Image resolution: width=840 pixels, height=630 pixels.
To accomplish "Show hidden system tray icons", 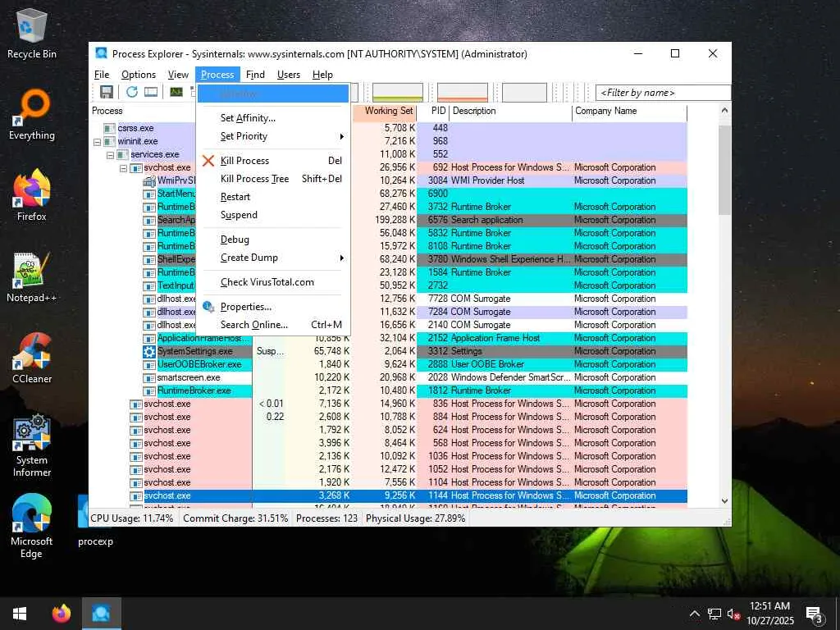I will pyautogui.click(x=694, y=614).
